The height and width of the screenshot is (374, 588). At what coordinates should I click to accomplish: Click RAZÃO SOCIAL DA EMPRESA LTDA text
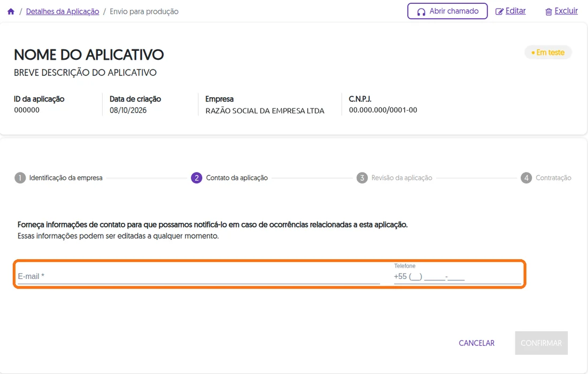pyautogui.click(x=265, y=111)
